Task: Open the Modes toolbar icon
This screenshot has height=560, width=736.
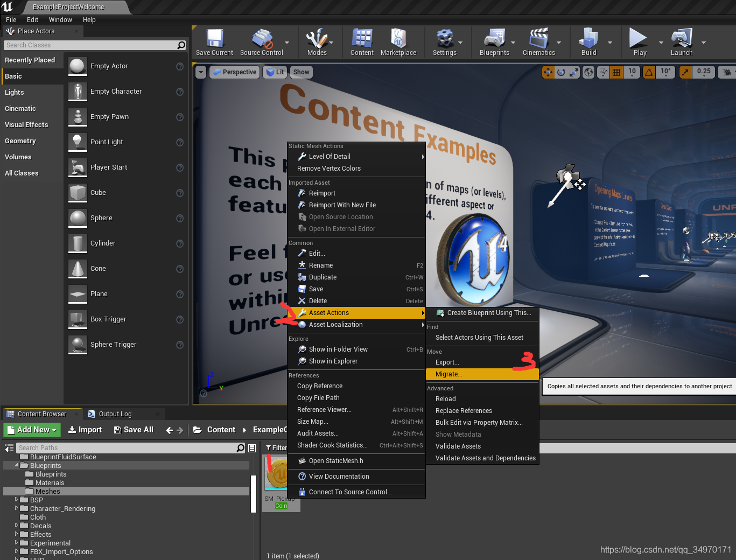Action: pos(317,42)
